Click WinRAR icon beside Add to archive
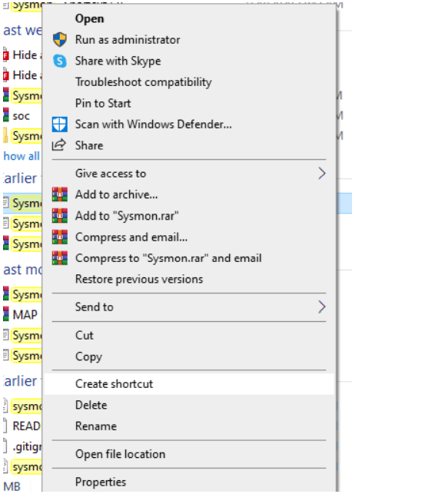 point(60,194)
